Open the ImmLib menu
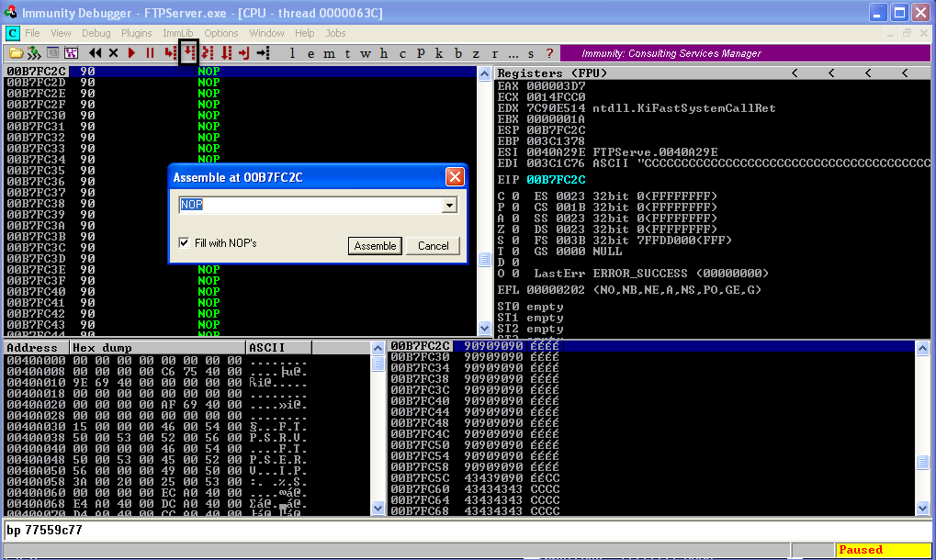 [x=178, y=33]
